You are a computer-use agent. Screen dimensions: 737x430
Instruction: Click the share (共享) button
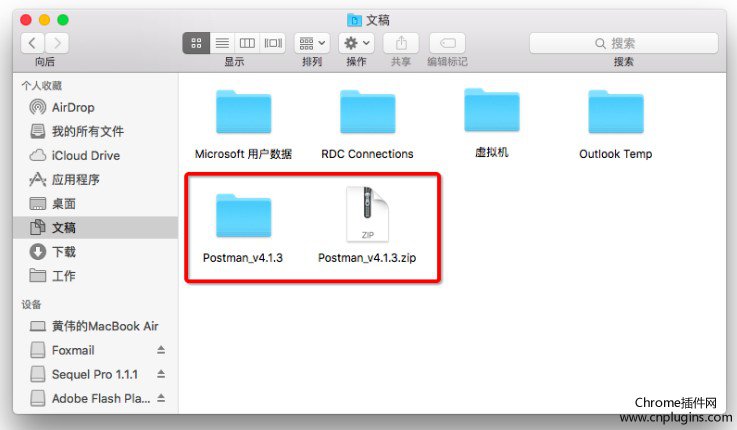401,43
